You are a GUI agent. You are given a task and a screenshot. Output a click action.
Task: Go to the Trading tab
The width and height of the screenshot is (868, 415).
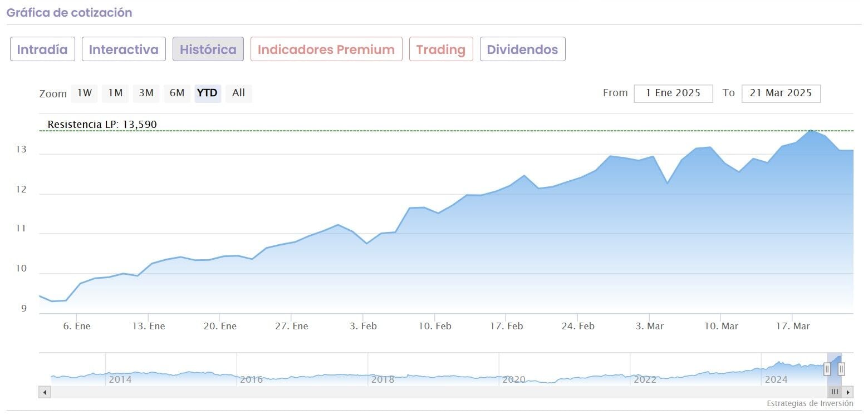click(x=441, y=50)
